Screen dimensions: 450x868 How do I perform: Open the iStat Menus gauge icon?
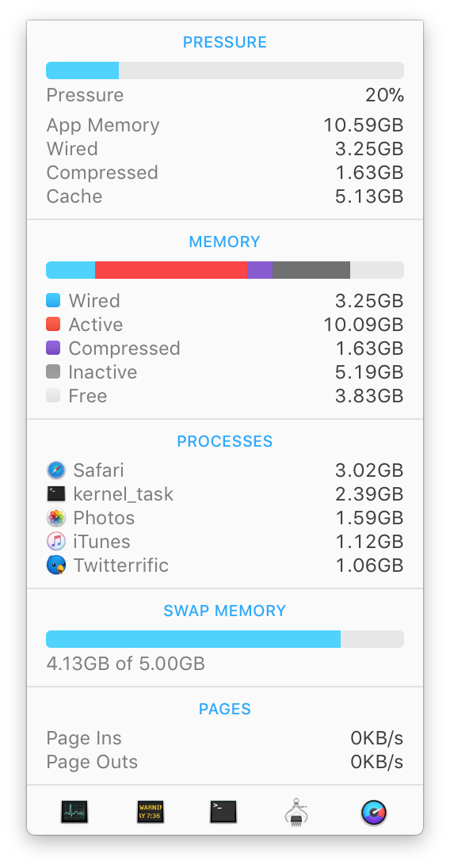(x=374, y=813)
